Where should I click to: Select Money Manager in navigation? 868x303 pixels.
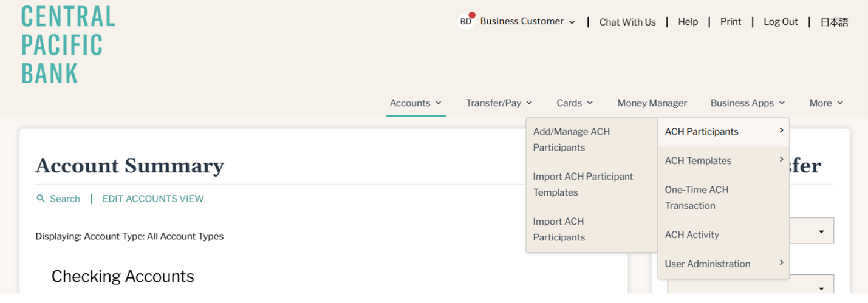tap(652, 103)
